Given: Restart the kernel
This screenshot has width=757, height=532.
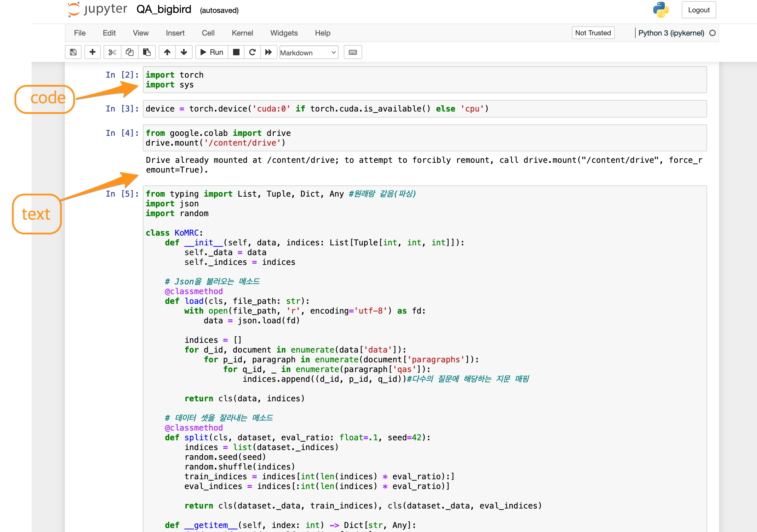Looking at the screenshot, I should [252, 52].
